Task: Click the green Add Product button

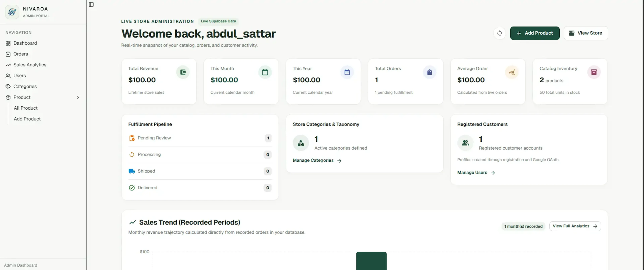Action: point(535,33)
